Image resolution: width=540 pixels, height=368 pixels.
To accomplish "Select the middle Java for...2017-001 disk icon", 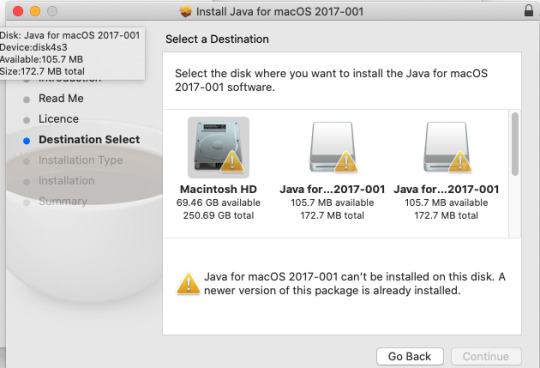I will point(332,147).
